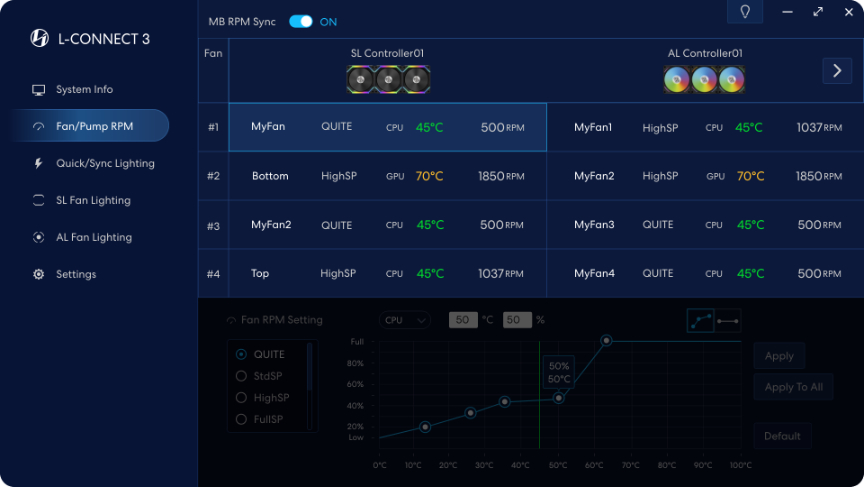Click the percent input field showing 50 %
The width and height of the screenshot is (864, 487).
[x=517, y=320]
